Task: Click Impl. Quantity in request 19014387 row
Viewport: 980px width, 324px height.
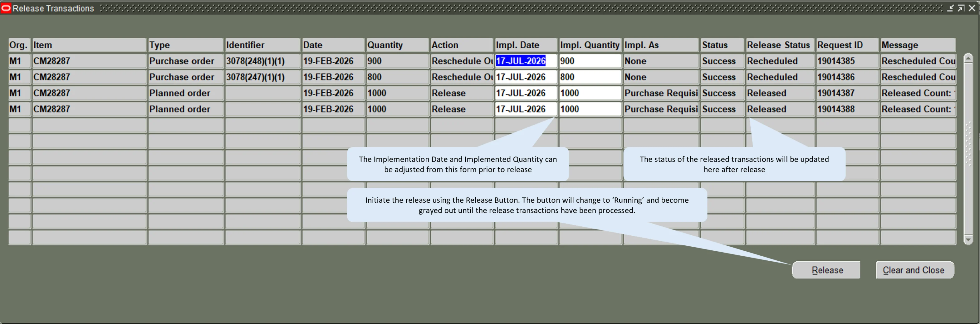Action: pyautogui.click(x=590, y=93)
